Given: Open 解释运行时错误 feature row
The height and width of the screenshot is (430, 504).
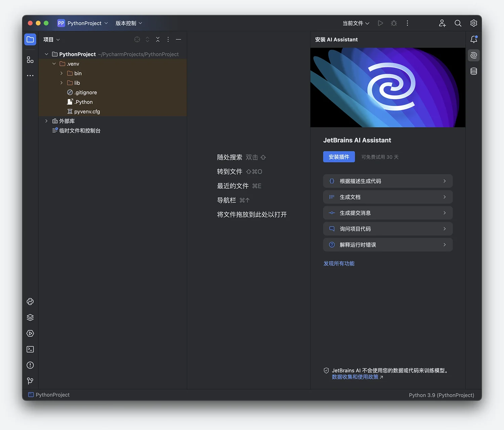Looking at the screenshot, I should 388,245.
